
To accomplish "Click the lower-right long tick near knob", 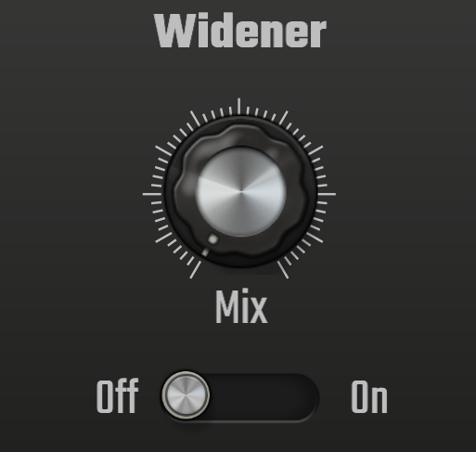I will (x=315, y=238).
